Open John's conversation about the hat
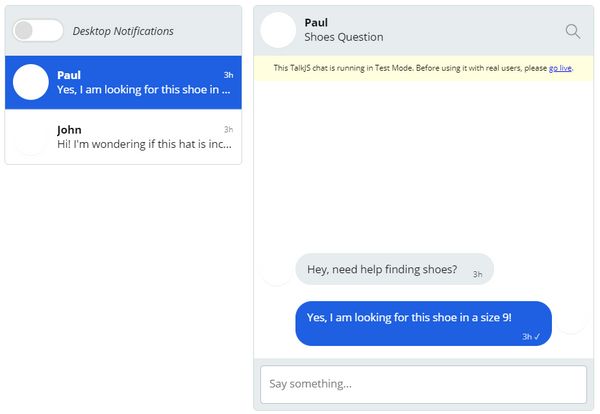Screen dimensions: 600x414 pyautogui.click(x=123, y=137)
